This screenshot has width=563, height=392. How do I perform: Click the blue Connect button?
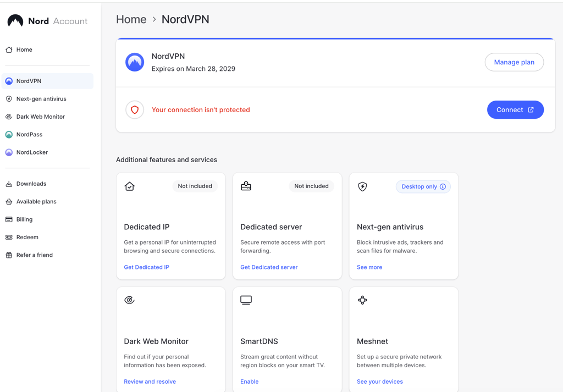515,110
